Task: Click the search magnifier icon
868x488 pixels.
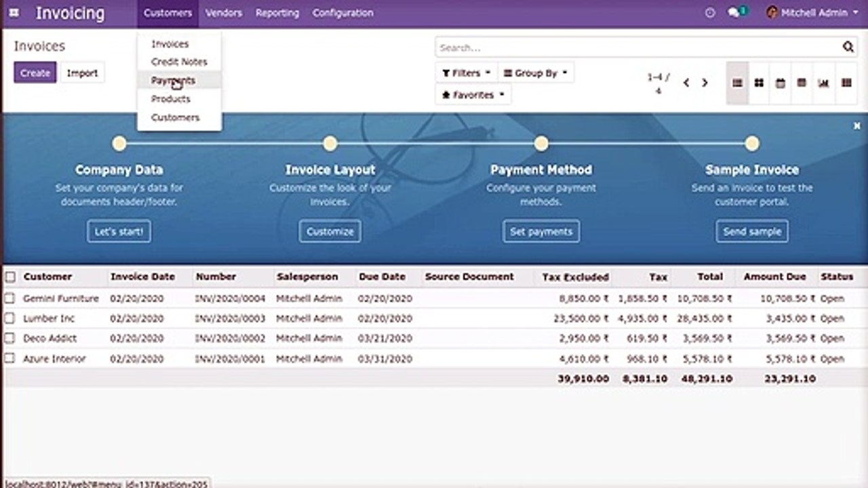Action: 848,47
